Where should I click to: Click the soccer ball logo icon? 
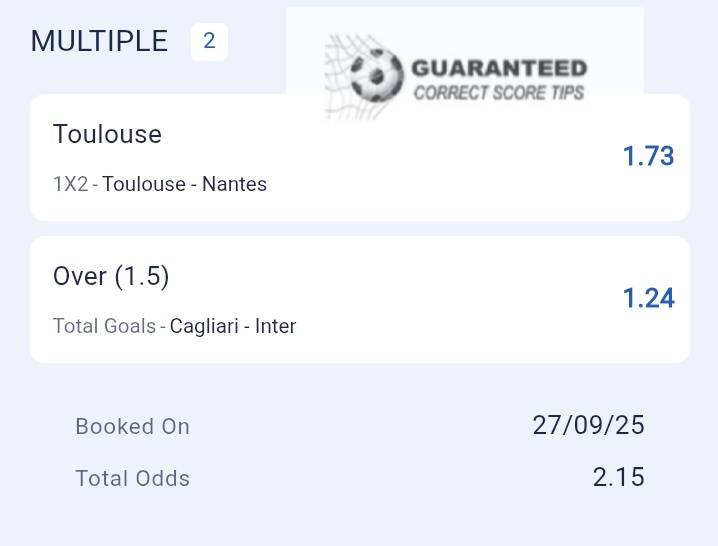(x=377, y=73)
